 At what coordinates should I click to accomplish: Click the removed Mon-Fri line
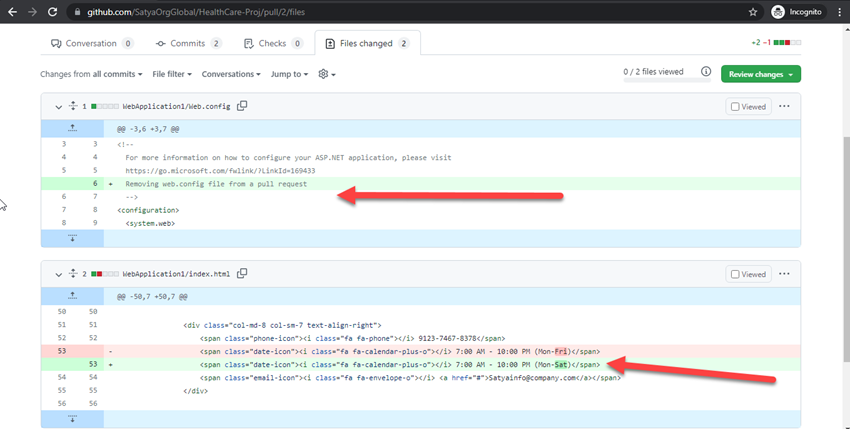[421, 351]
